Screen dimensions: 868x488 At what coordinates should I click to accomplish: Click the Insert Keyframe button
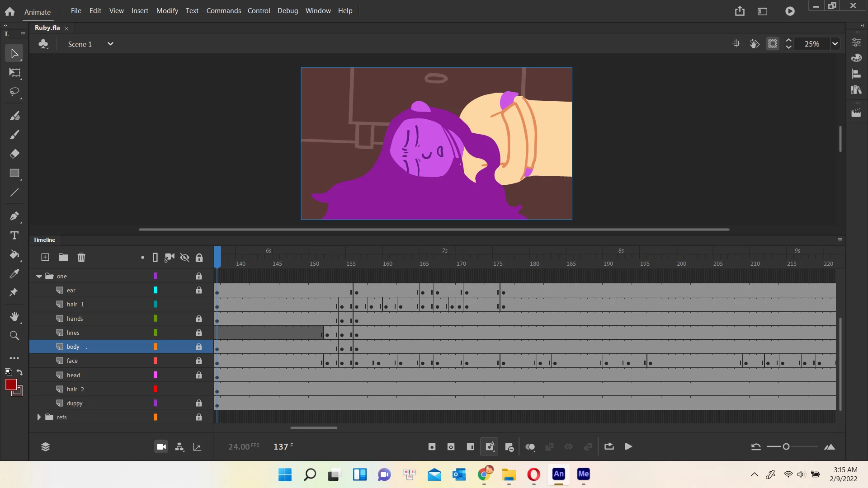432,447
